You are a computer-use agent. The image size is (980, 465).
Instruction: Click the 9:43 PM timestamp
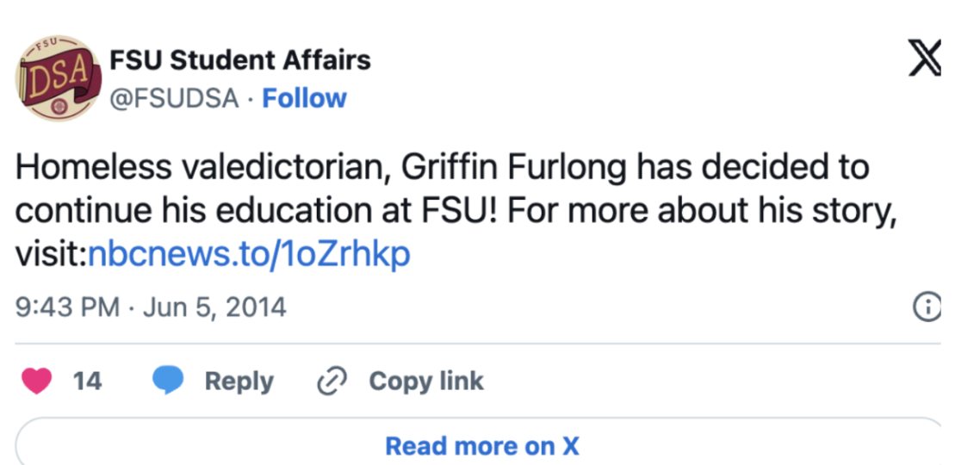67,307
